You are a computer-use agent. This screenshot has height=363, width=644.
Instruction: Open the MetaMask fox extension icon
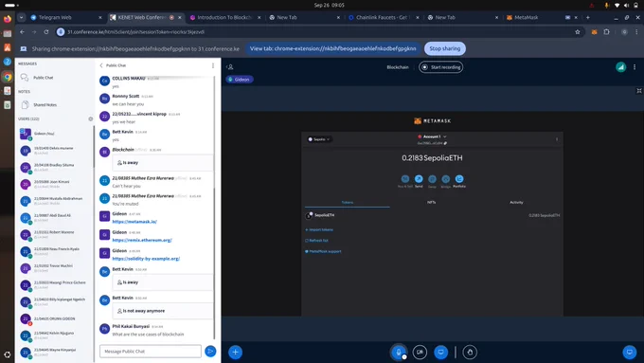[594, 32]
